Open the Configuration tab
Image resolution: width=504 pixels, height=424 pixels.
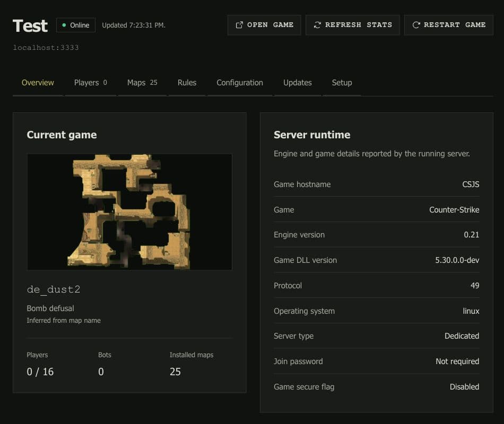click(x=240, y=83)
